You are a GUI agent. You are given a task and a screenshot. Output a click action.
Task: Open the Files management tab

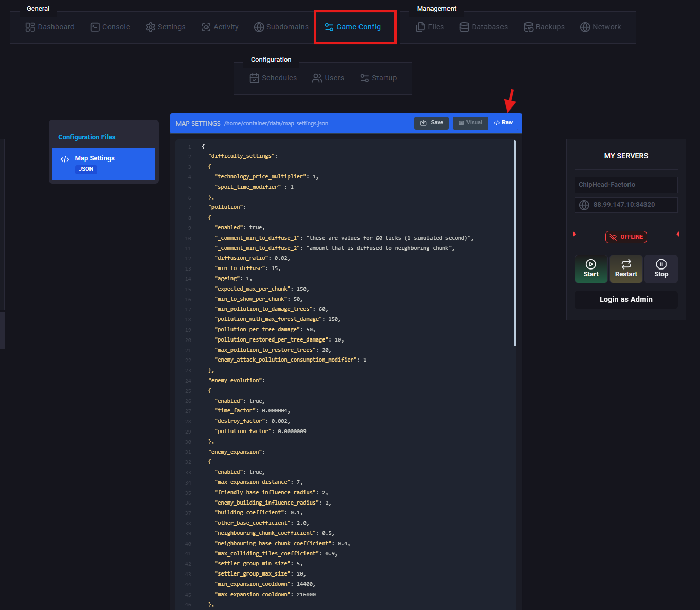pyautogui.click(x=430, y=27)
